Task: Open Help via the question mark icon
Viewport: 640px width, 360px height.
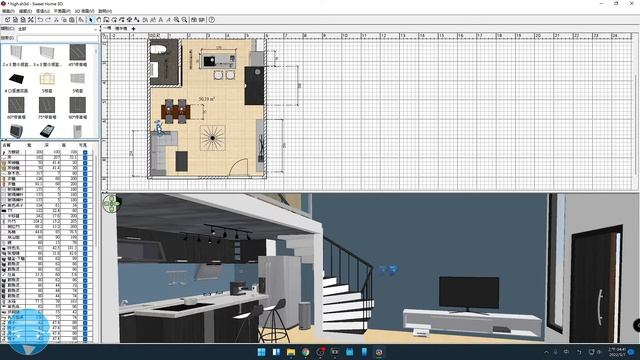Action: [x=211, y=20]
